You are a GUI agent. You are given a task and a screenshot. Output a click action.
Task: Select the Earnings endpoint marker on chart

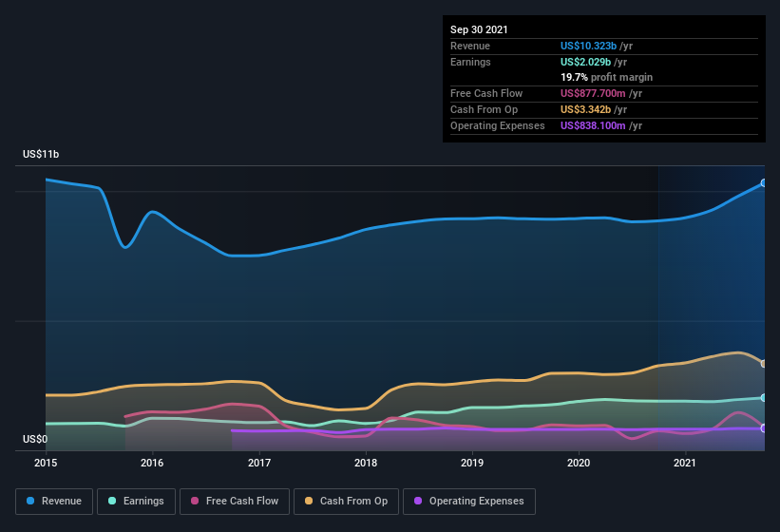(764, 398)
